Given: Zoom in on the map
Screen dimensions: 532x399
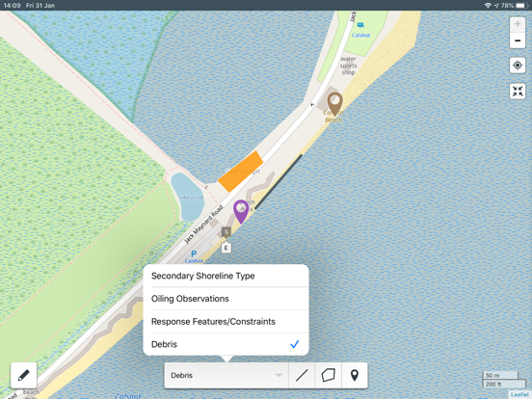Looking at the screenshot, I should pyautogui.click(x=518, y=24).
